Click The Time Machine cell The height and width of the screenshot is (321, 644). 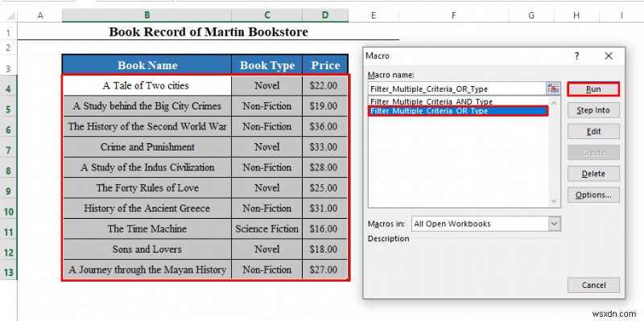pyautogui.click(x=147, y=228)
